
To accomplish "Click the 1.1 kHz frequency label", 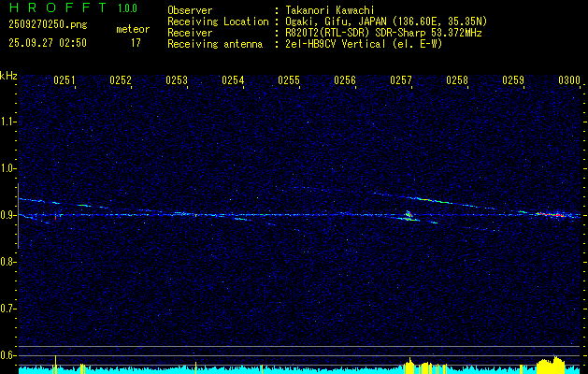I will (7, 122).
